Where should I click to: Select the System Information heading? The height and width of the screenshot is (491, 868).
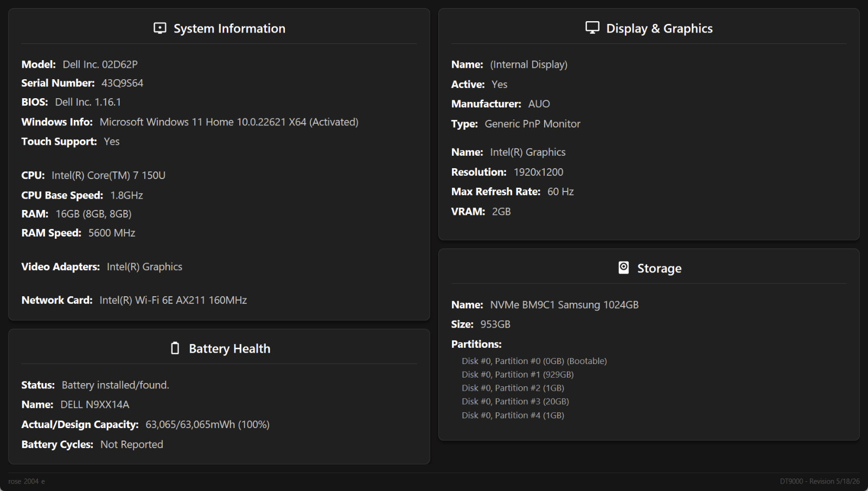coord(229,28)
